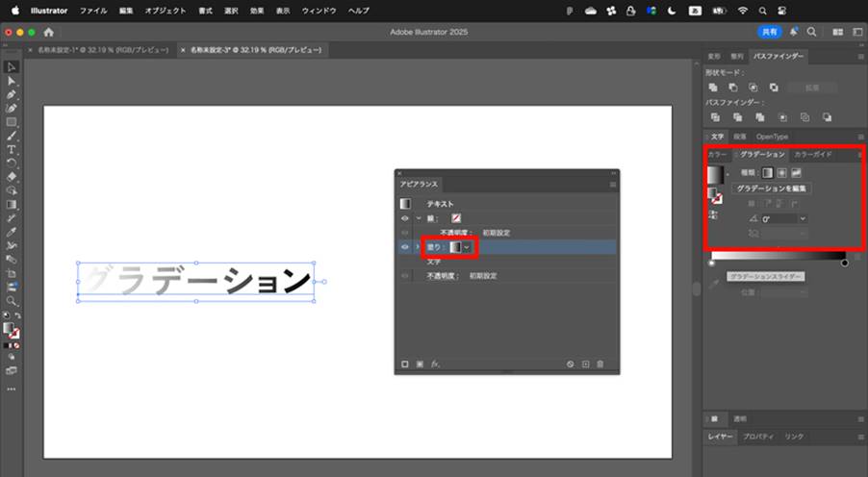The image size is (868, 477).
Task: Open the オブジェクト menu
Action: (x=165, y=11)
